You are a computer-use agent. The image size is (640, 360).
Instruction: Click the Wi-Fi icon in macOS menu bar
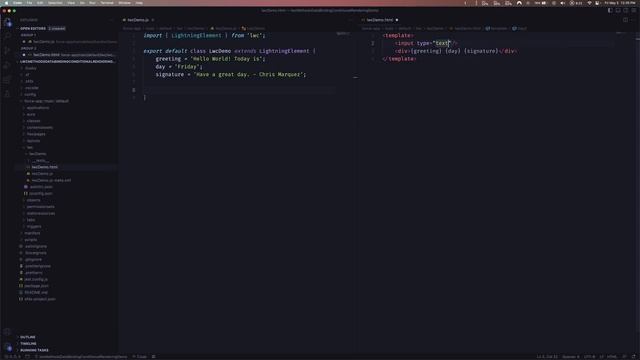point(589,3)
